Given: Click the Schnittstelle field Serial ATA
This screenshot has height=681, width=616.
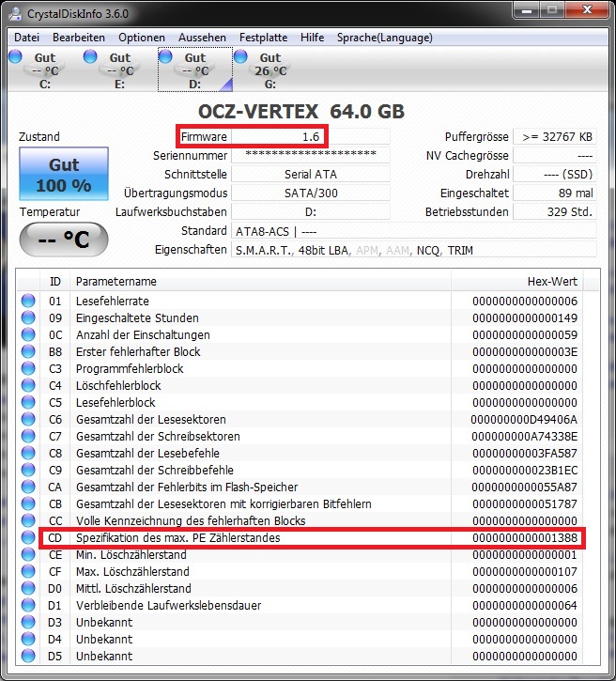Looking at the screenshot, I should pos(311,174).
